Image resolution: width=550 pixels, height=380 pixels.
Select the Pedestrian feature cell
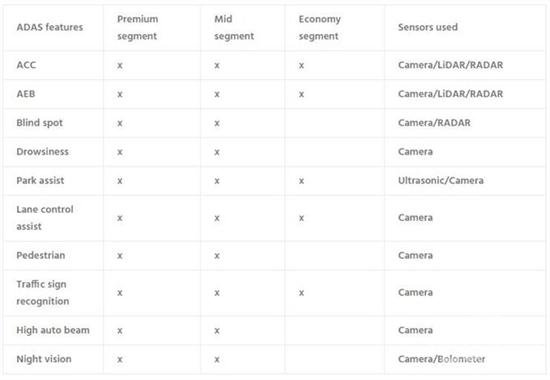pos(41,255)
